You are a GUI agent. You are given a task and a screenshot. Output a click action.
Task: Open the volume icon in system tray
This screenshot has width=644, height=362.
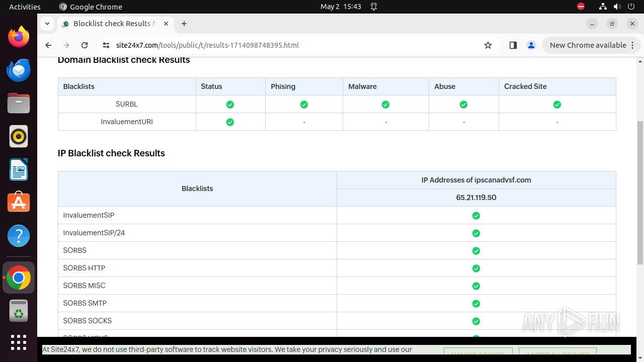coord(617,7)
